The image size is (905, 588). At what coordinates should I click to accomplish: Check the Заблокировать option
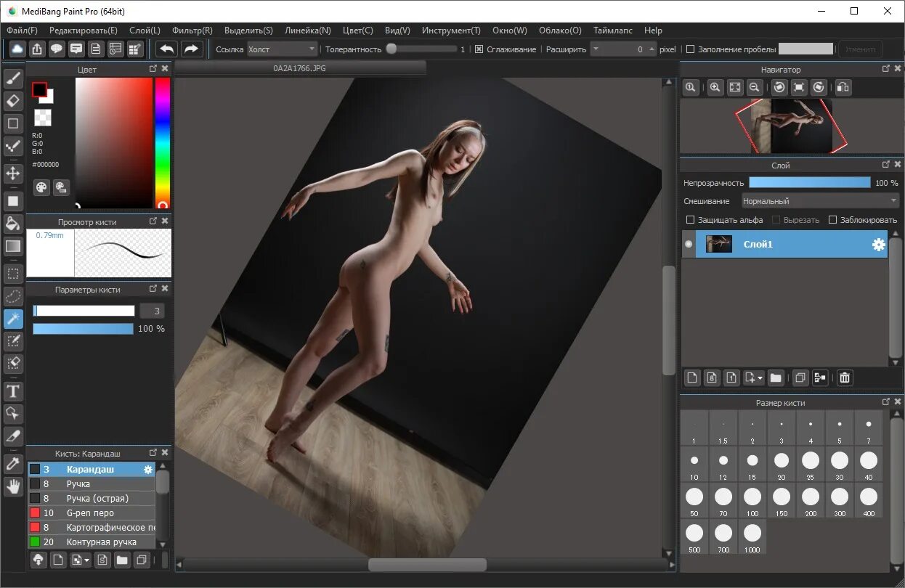(833, 219)
